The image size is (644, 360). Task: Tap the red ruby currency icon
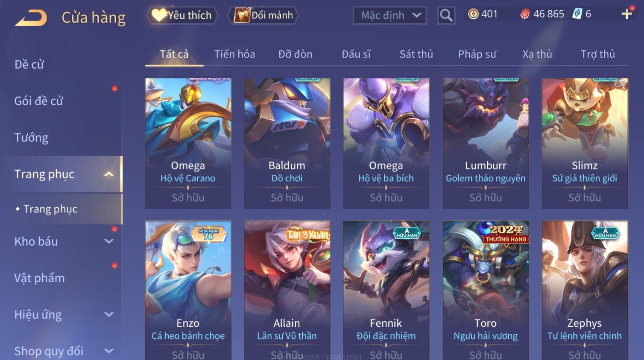525,14
